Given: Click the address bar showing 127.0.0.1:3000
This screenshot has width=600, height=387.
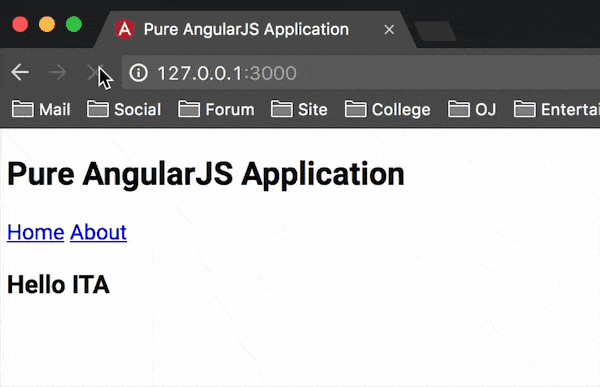Looking at the screenshot, I should pyautogui.click(x=361, y=73).
